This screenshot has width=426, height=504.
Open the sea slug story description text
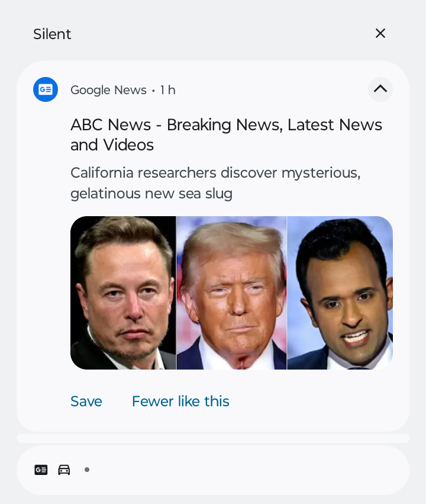coord(215,183)
